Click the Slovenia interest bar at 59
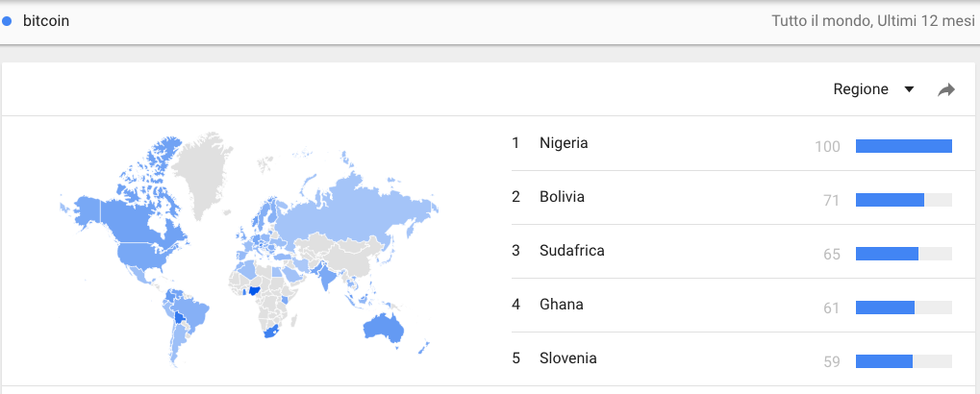This screenshot has height=394, width=980. 904,361
